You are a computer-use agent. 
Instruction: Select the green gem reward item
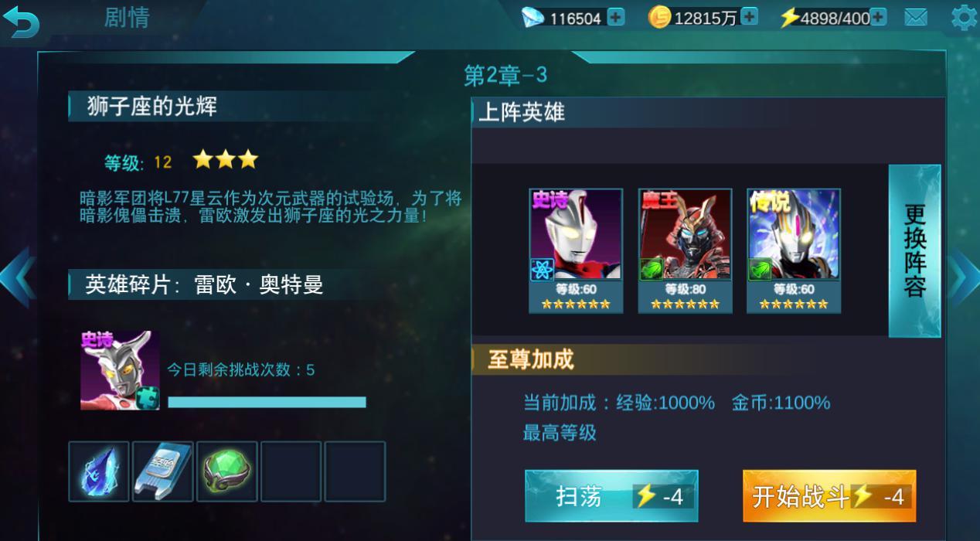point(226,471)
